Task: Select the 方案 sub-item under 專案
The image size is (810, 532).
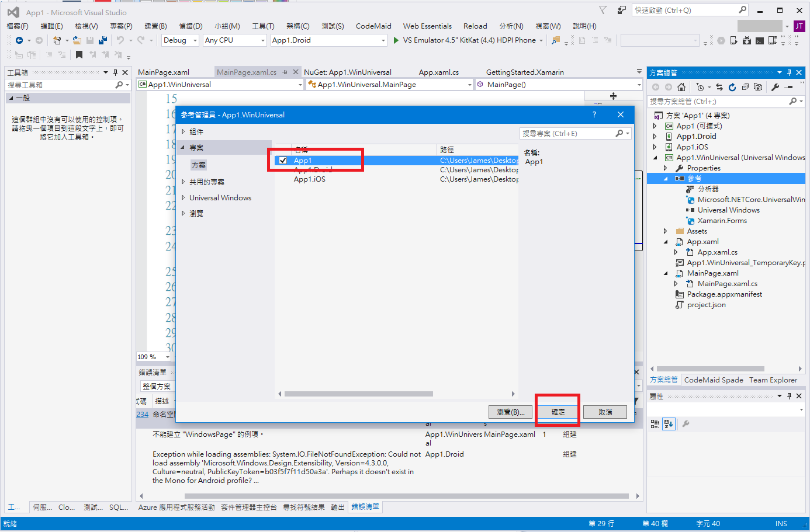Action: point(199,165)
